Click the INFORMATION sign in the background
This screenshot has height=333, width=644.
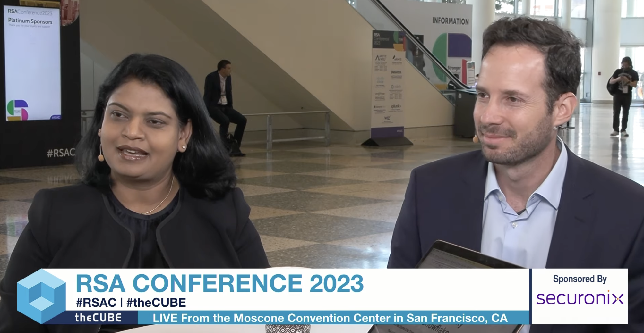click(450, 21)
